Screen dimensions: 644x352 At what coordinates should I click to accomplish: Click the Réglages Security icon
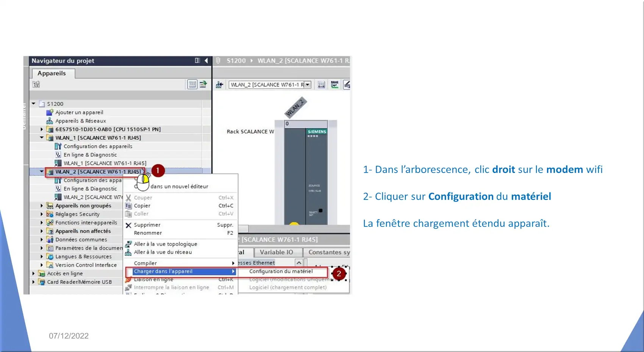point(50,214)
